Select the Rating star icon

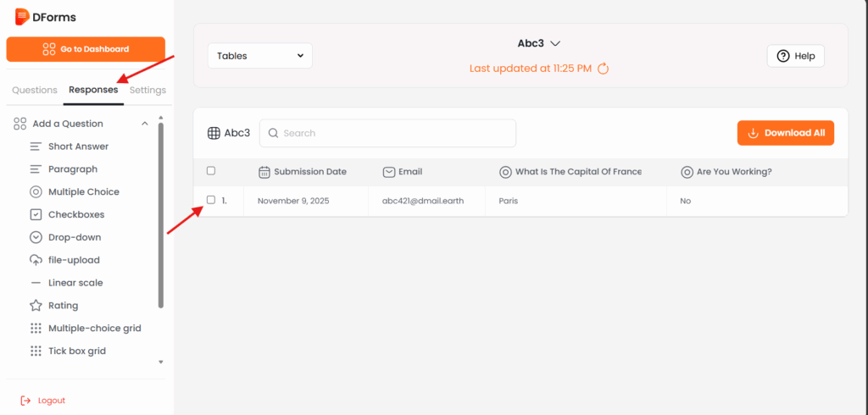click(36, 306)
